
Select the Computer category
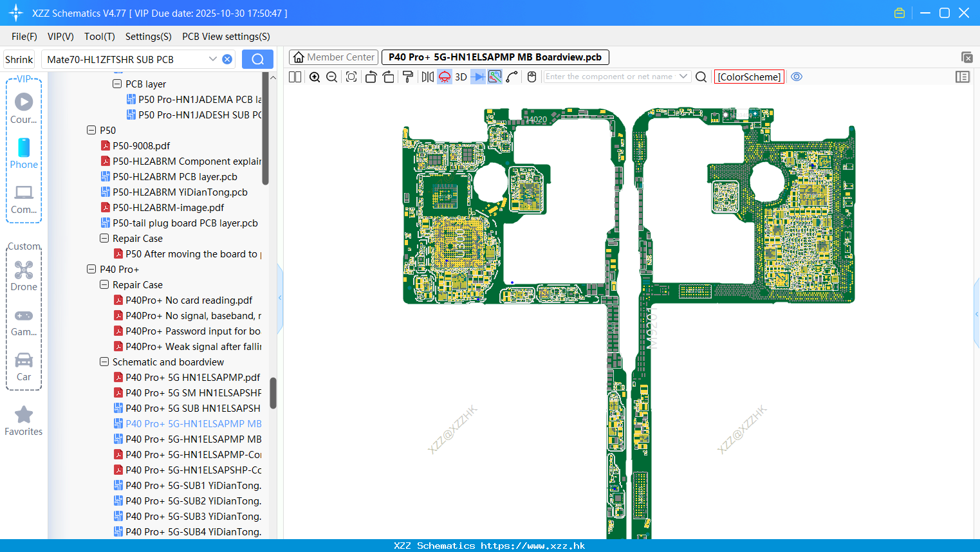[24, 199]
